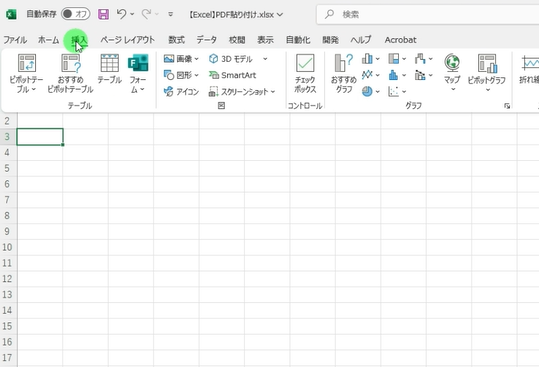Click the おすすめピボットテーブル button

70,73
